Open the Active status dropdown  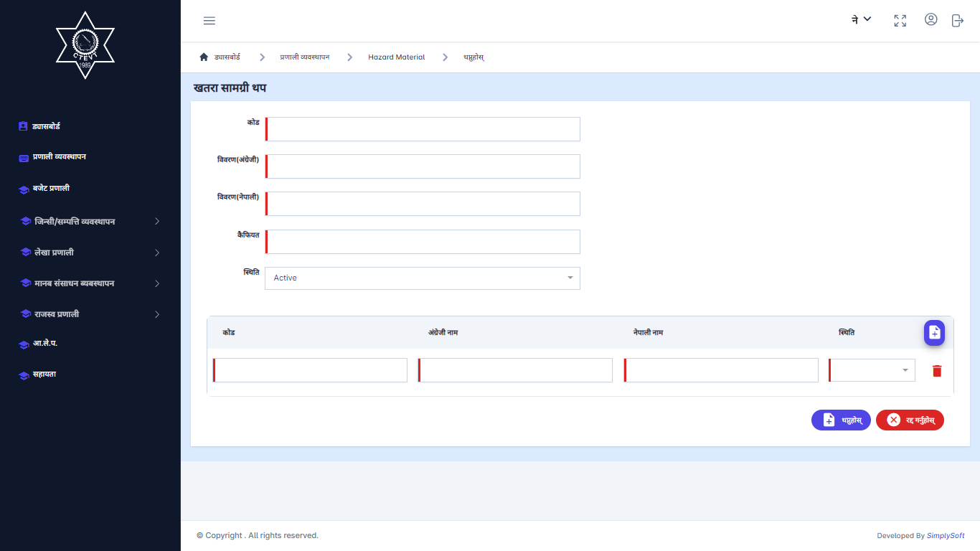(x=422, y=278)
